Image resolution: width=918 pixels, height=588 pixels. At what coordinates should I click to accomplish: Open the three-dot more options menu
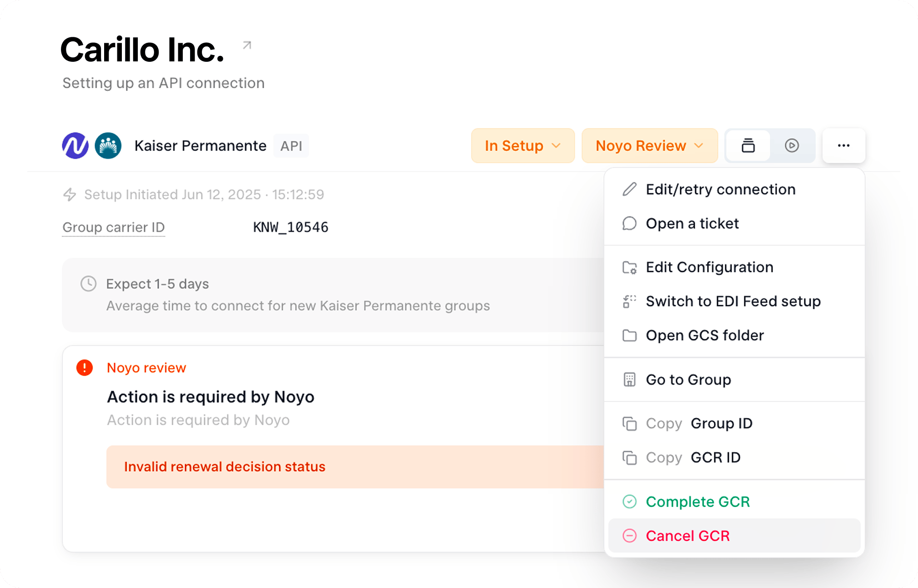(843, 146)
